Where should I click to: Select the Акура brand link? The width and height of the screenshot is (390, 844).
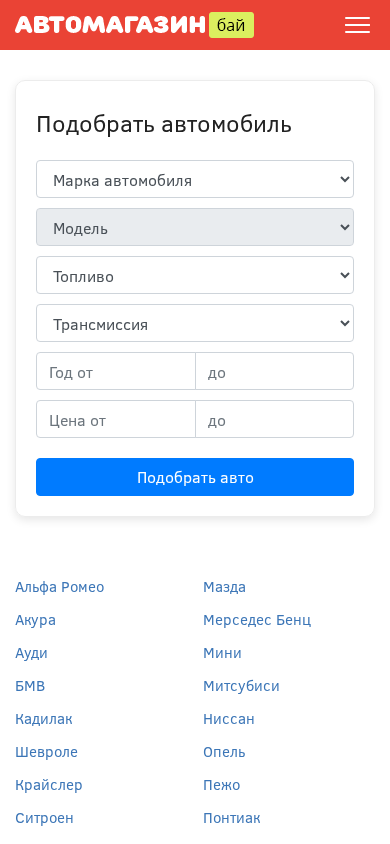[36, 620]
